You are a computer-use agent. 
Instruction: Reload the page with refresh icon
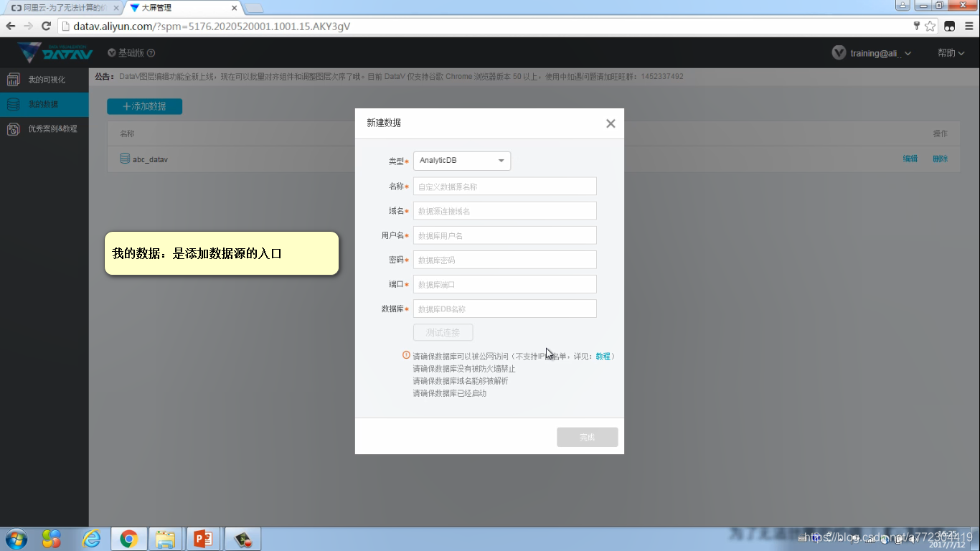46,26
